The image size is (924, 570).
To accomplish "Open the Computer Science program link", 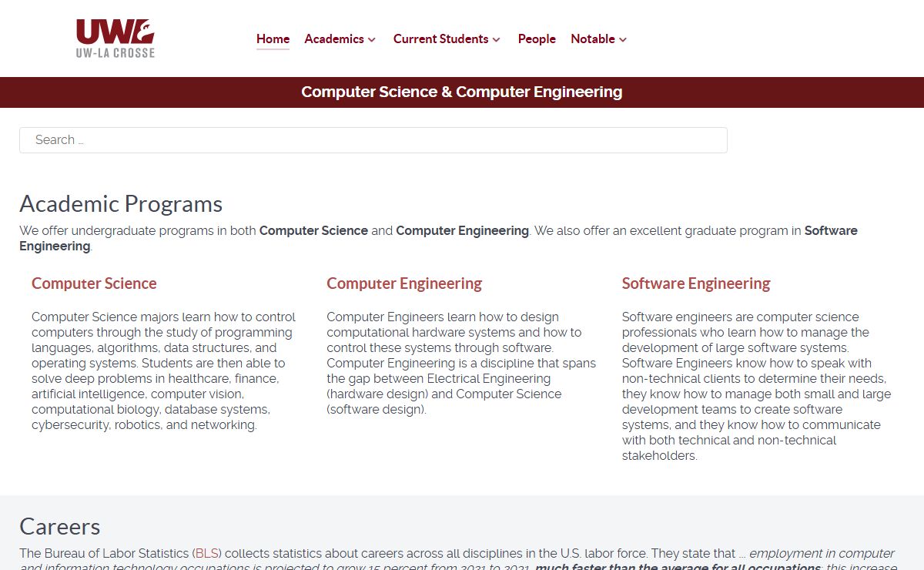I will [94, 283].
